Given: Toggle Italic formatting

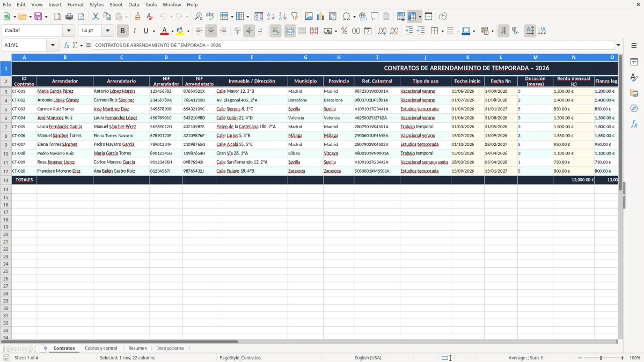Looking at the screenshot, I should coord(135,31).
